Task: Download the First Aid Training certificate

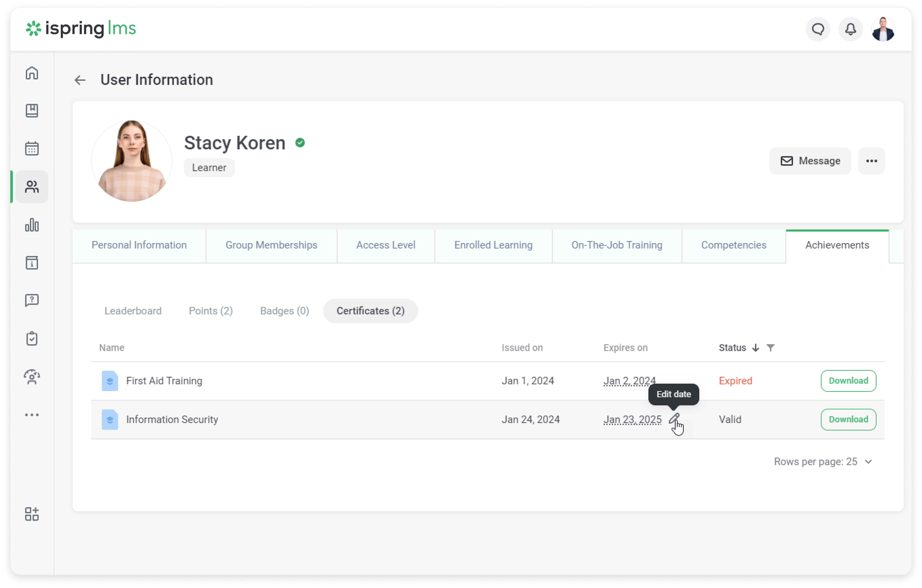Action: 848,381
